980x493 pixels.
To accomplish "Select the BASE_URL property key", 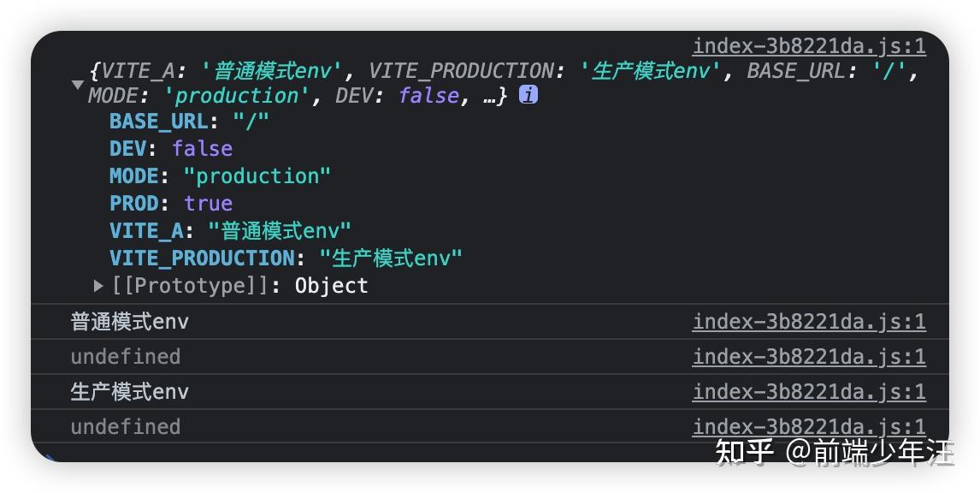I will pos(159,121).
